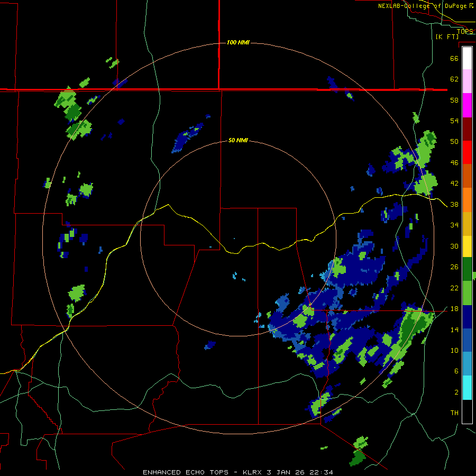Click the 'ENHANCED ECHO TOPS' footer title
The height and width of the screenshot is (476, 476).
[186, 472]
